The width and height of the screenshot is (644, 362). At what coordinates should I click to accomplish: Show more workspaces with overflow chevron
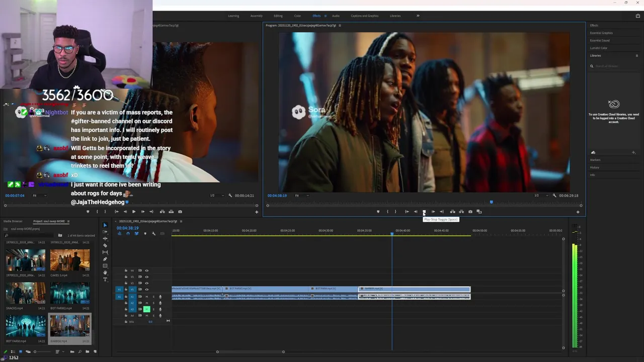[418, 16]
